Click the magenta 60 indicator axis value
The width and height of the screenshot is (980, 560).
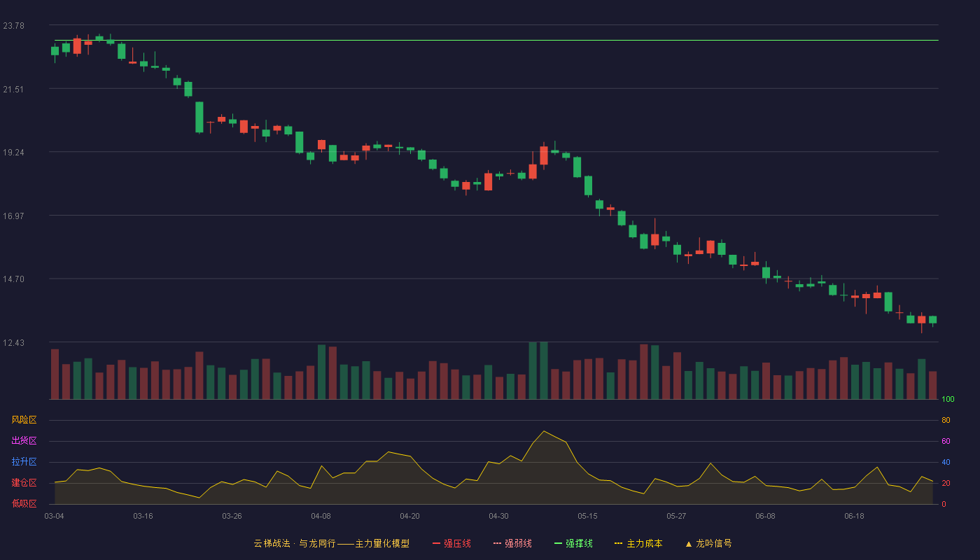click(x=946, y=442)
